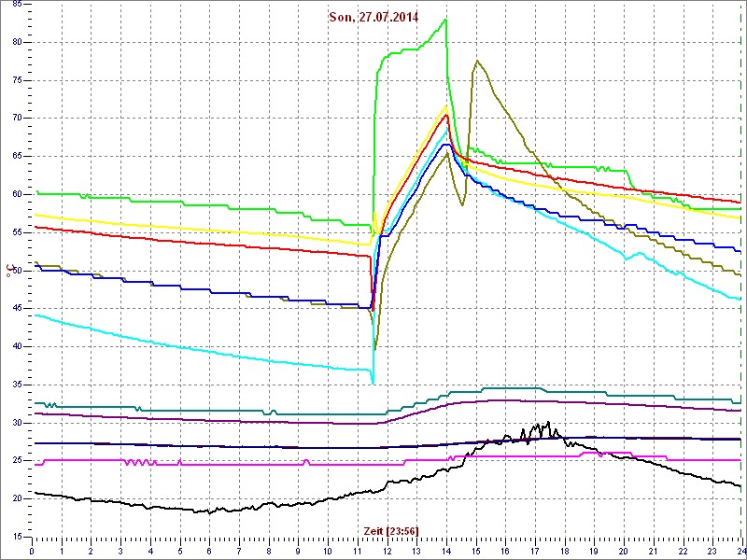Viewport: 747px width, 560px height.
Task: Click hour 16 on the time axis
Action: pyautogui.click(x=505, y=550)
